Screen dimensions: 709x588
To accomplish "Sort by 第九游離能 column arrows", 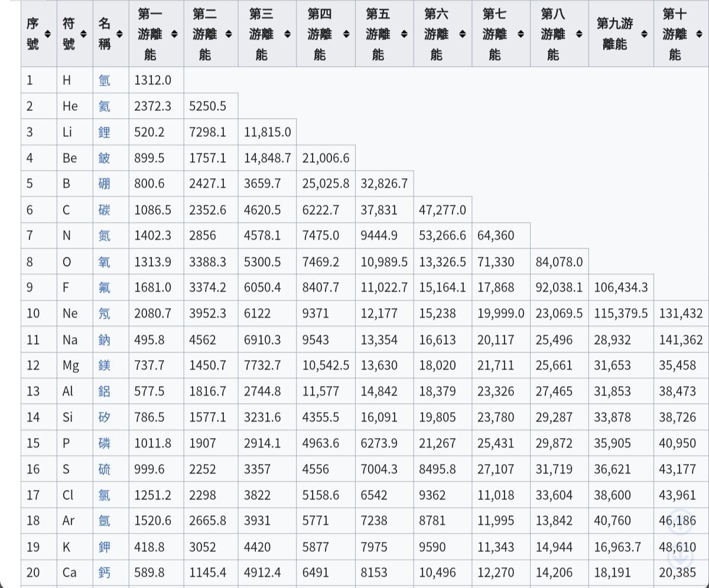I will tap(644, 34).
